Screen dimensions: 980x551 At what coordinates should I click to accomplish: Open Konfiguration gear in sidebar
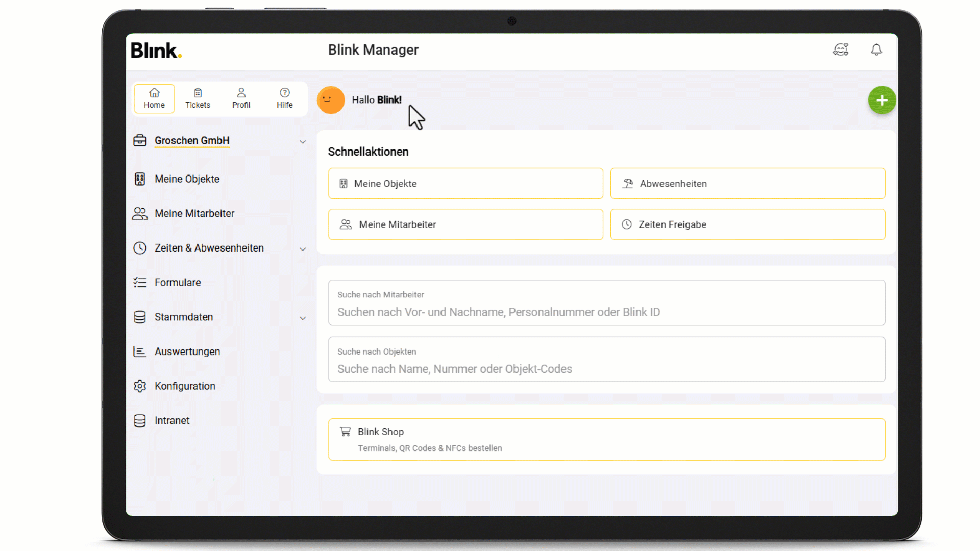pos(140,386)
